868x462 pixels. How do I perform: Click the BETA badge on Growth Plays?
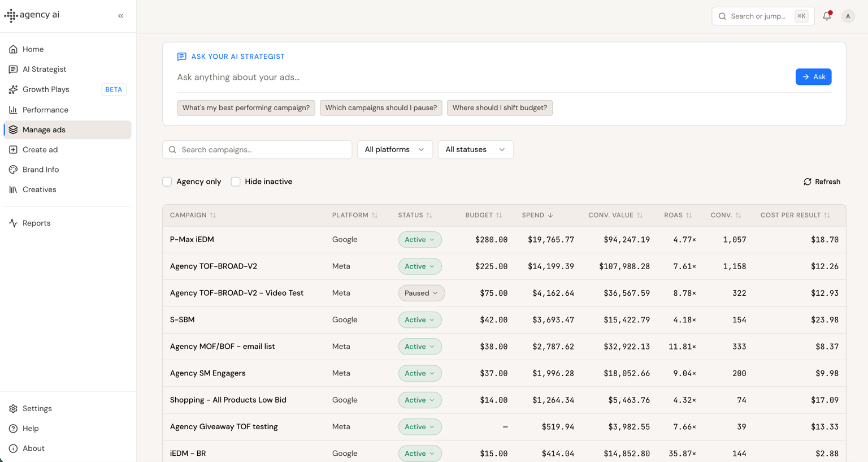point(114,89)
